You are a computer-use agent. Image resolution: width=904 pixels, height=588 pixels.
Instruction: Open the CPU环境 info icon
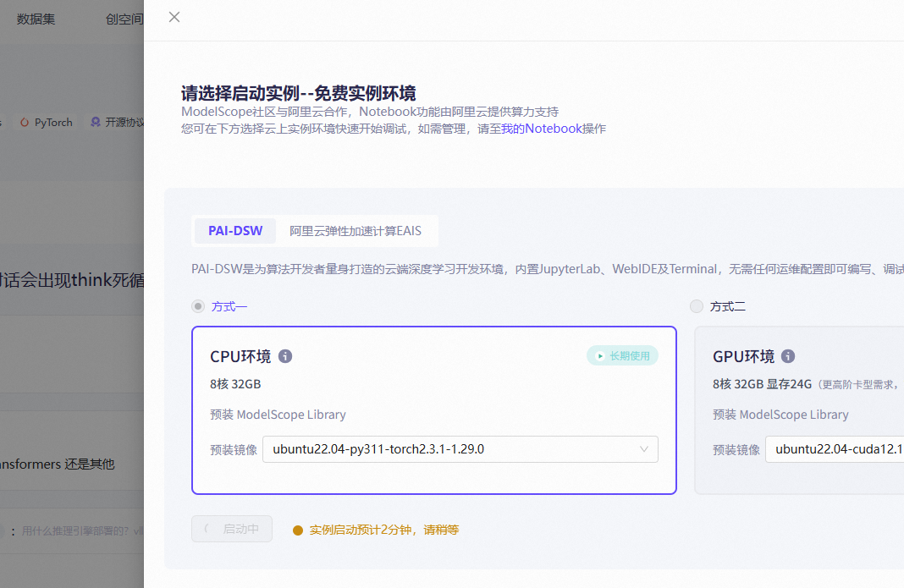click(284, 356)
